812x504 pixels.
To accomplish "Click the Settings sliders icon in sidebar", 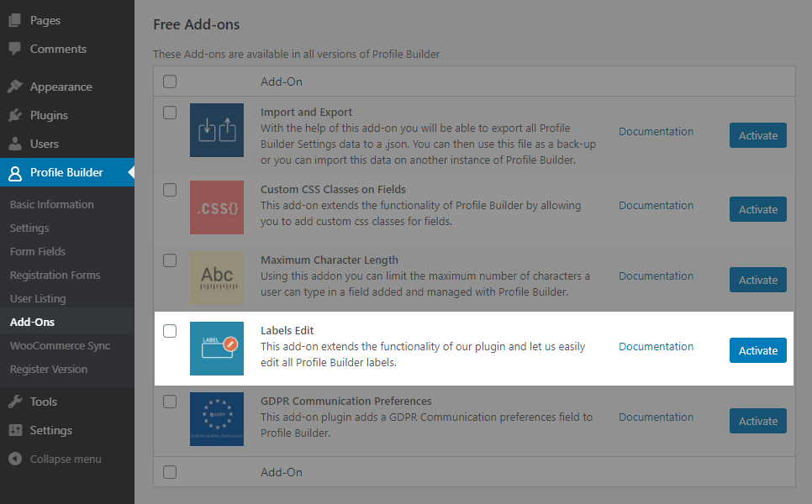I will [15, 430].
